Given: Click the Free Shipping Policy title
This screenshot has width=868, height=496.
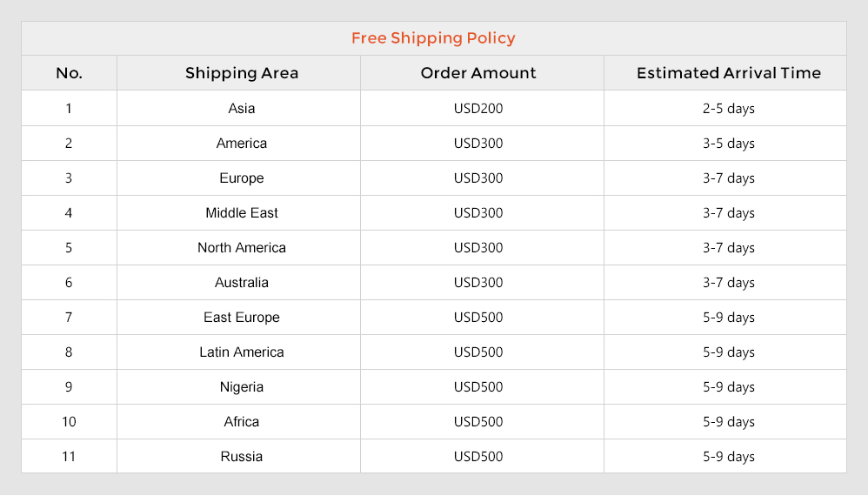Looking at the screenshot, I should 433,38.
